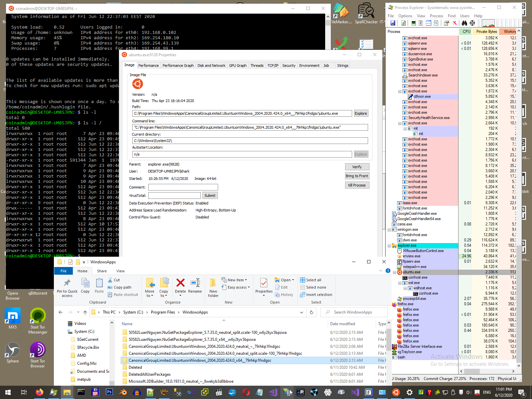Select the crosshair Find Window's Process icon
This screenshot has width=532, height=399.
click(472, 23)
